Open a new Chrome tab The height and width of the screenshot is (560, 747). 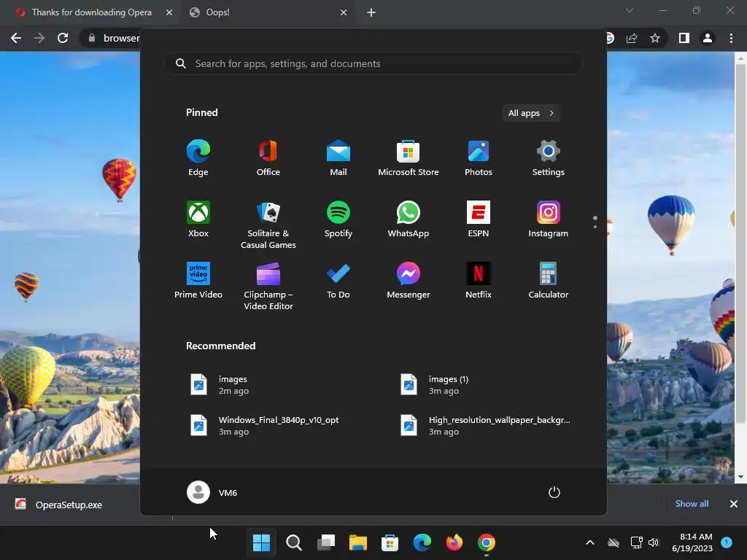pos(371,12)
